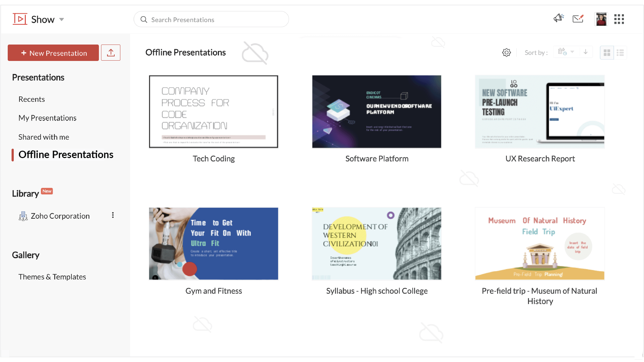Click the Show app name dropdown arrow

tap(61, 19)
